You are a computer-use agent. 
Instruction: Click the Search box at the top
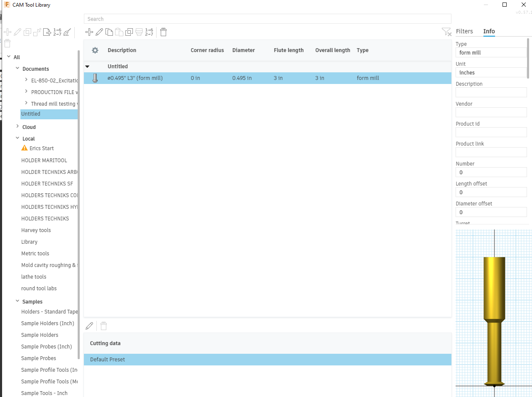pyautogui.click(x=267, y=19)
